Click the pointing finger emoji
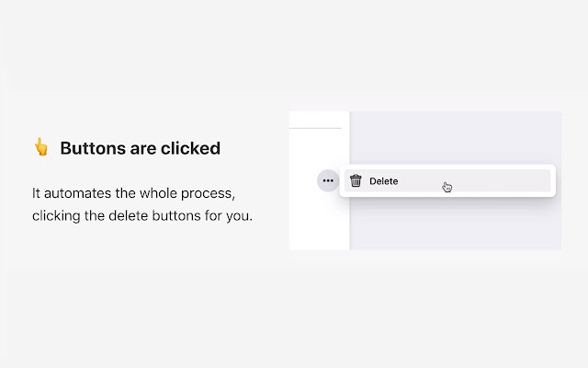 40,147
